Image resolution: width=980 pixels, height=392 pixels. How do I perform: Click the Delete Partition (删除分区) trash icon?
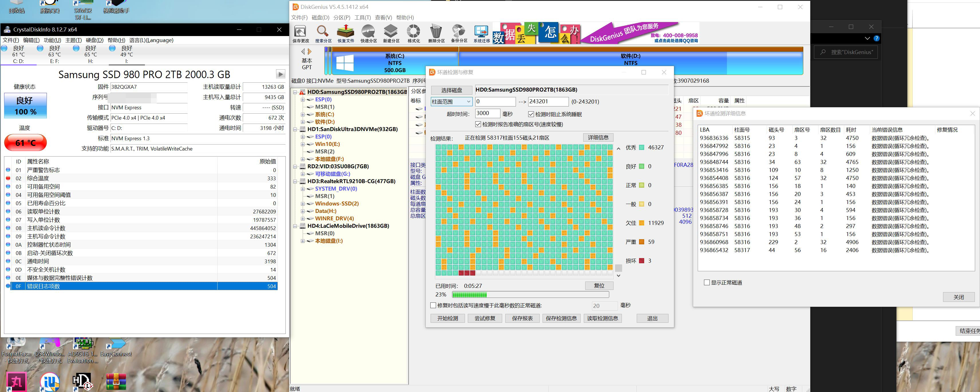point(436,34)
